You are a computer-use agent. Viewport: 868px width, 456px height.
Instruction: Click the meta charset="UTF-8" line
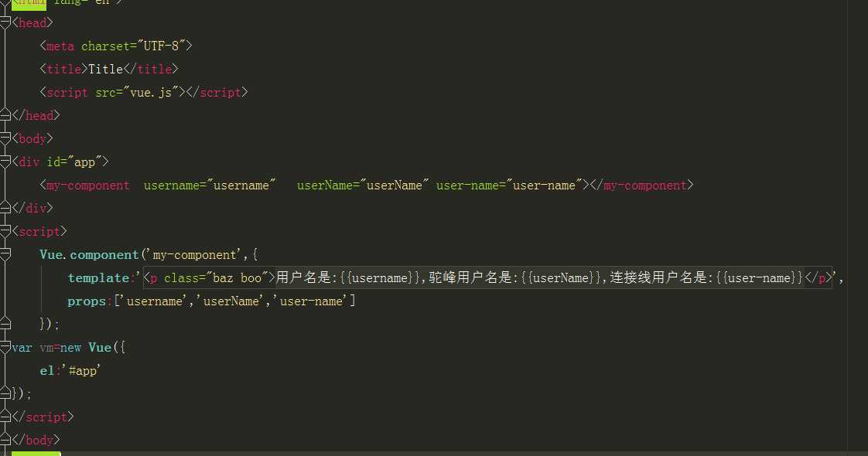116,46
